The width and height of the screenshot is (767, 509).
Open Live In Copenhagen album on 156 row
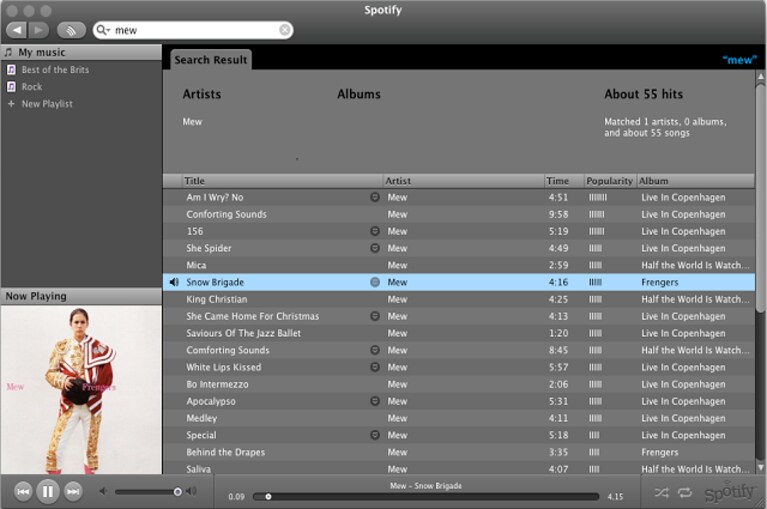pyautogui.click(x=683, y=231)
